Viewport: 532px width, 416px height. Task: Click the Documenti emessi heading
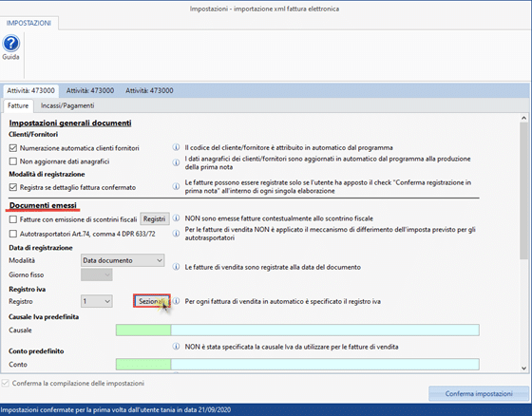pyautogui.click(x=43, y=205)
